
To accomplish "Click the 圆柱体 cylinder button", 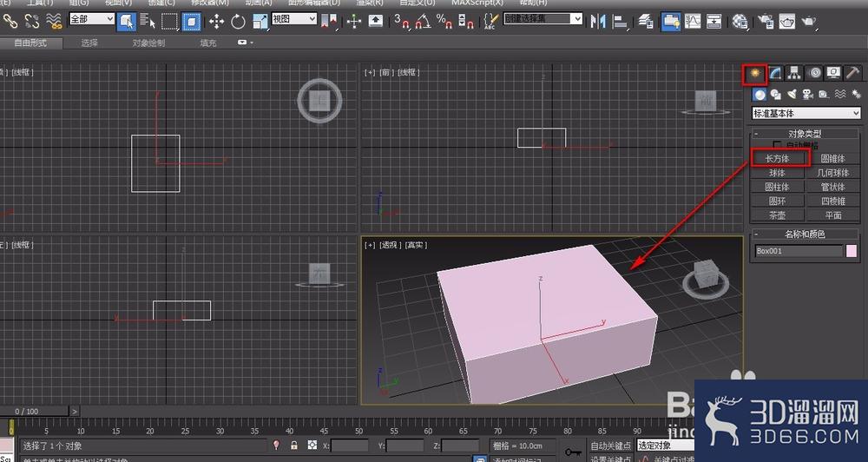I will click(x=777, y=188).
